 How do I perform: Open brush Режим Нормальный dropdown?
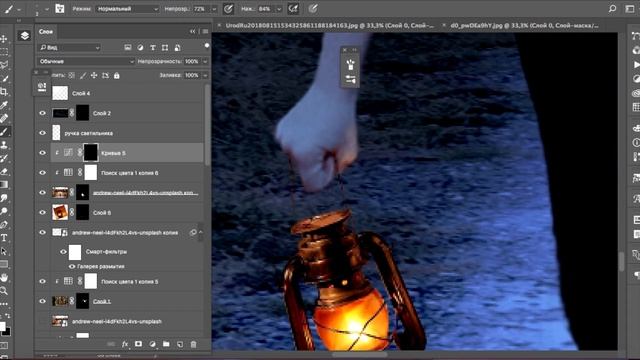127,9
